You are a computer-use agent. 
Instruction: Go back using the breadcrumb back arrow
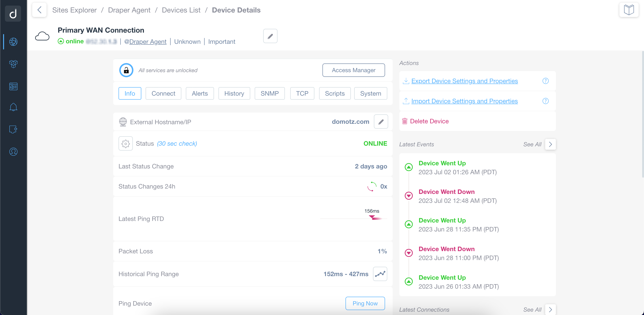39,10
